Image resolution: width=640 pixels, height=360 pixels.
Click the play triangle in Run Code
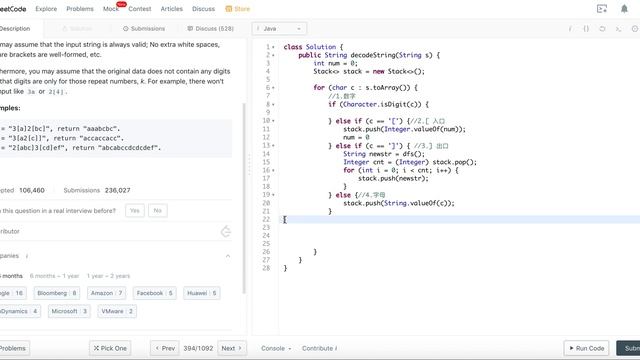tap(571, 348)
